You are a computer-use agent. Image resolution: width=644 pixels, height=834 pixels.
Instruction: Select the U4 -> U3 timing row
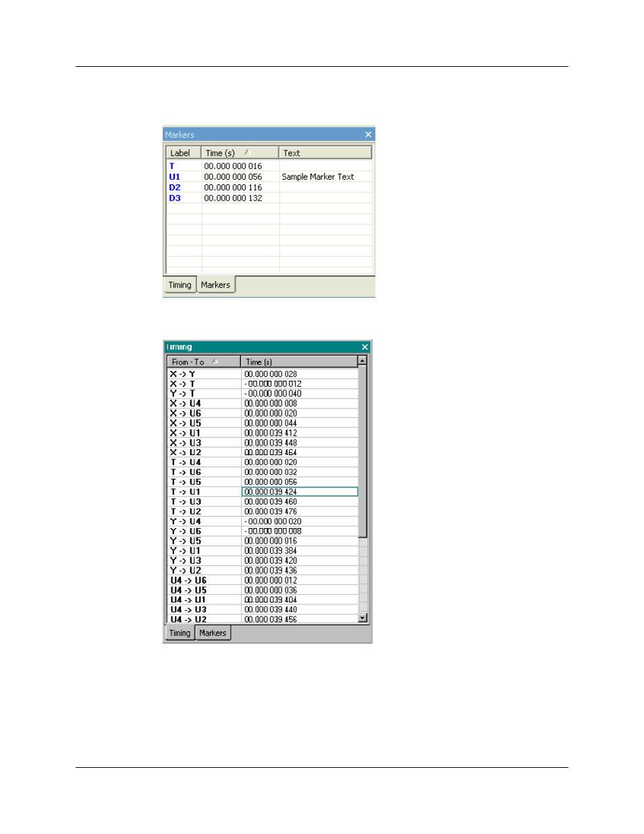(x=263, y=610)
